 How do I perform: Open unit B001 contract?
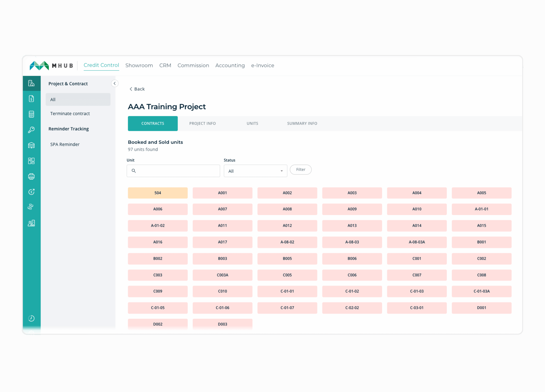coord(482,242)
